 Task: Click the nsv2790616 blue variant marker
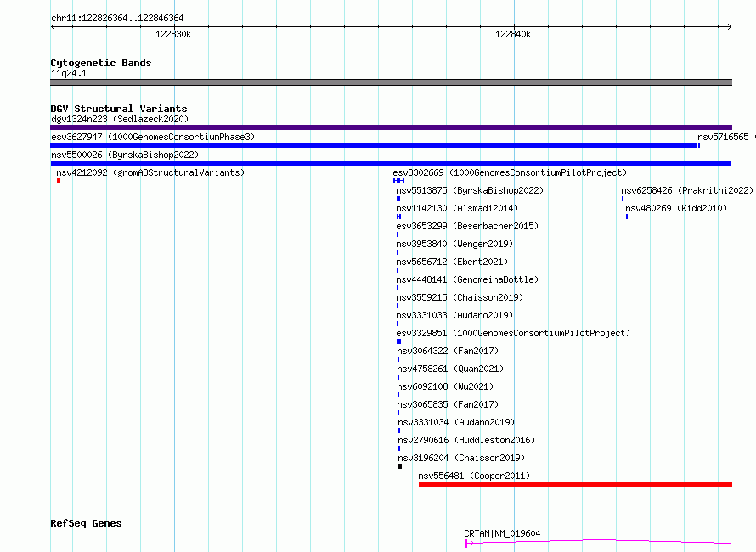point(399,448)
